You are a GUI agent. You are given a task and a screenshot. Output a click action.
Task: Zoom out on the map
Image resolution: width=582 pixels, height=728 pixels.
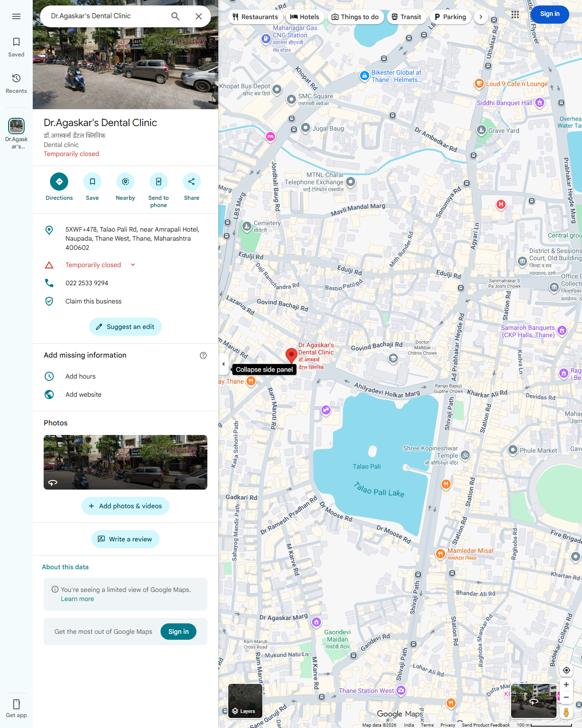click(567, 697)
